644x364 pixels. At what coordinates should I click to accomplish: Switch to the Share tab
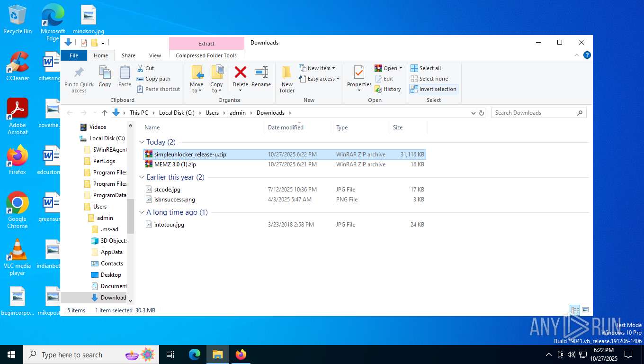[x=128, y=55]
